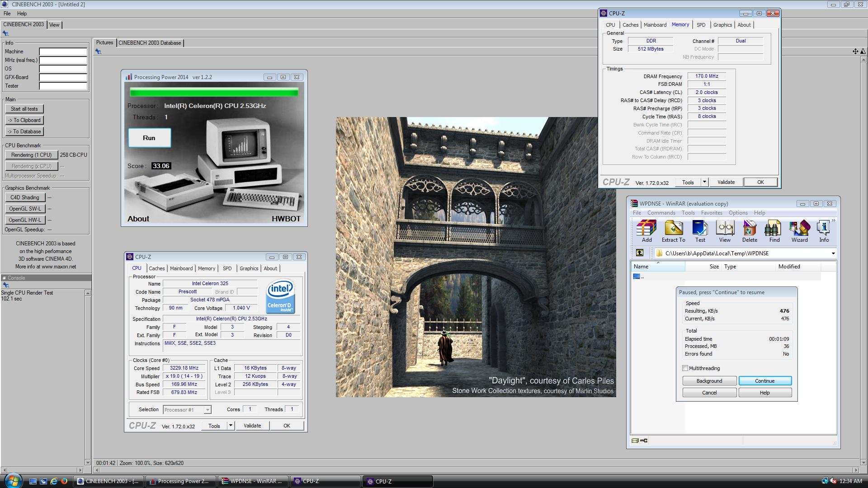
Task: Open the Commands menu in WinRAR
Action: pyautogui.click(x=661, y=213)
